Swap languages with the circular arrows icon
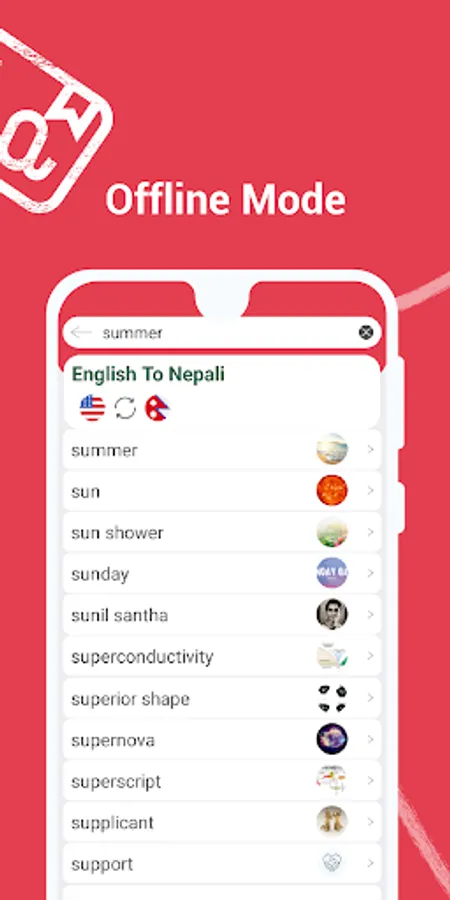 click(125, 408)
